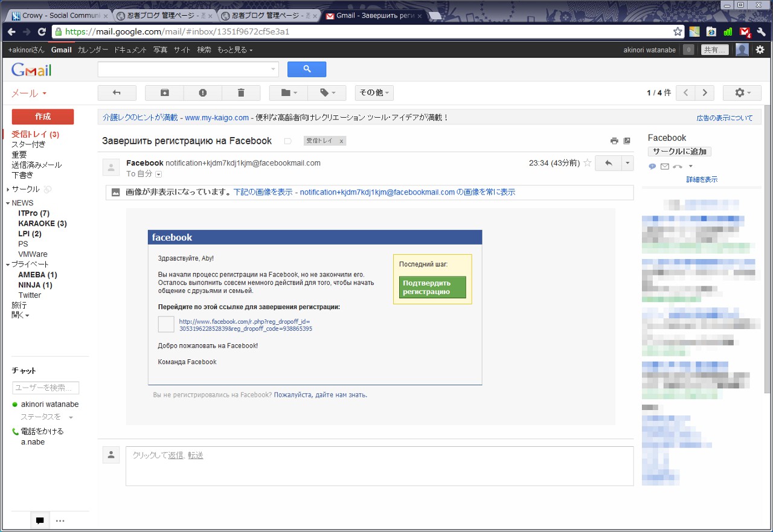Open the move-to folder dropdown
The height and width of the screenshot is (532, 773).
tap(288, 93)
